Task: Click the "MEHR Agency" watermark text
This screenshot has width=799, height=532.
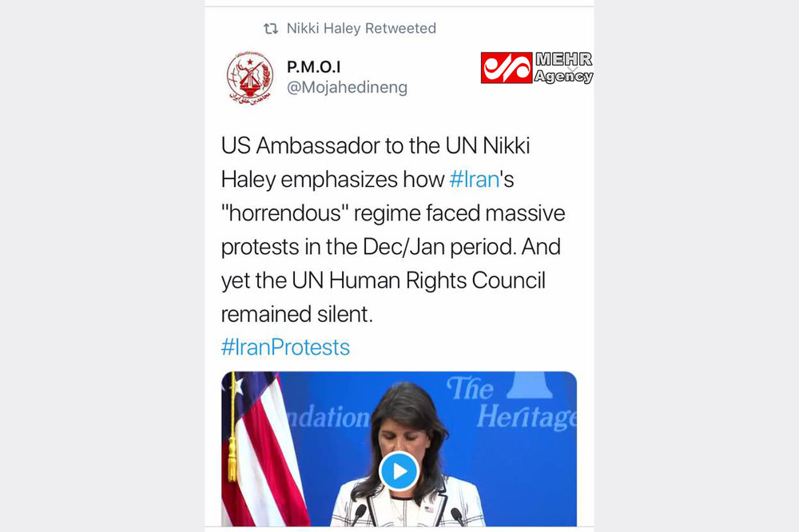Action: 563,69
